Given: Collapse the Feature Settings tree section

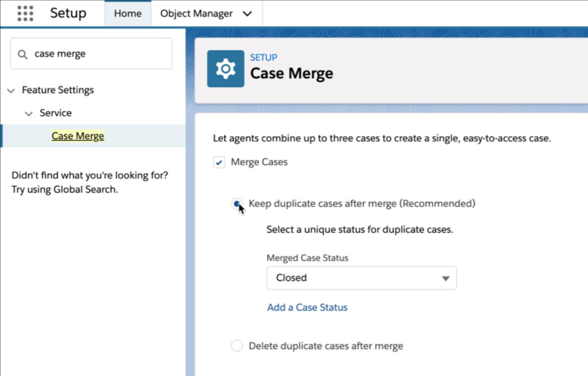Looking at the screenshot, I should point(11,91).
